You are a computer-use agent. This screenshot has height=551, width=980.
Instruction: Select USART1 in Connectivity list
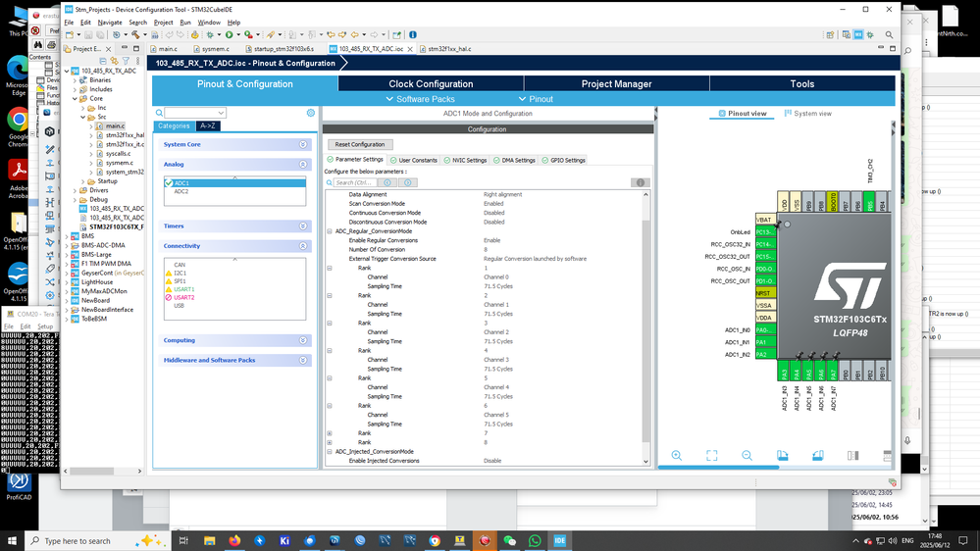tap(183, 289)
